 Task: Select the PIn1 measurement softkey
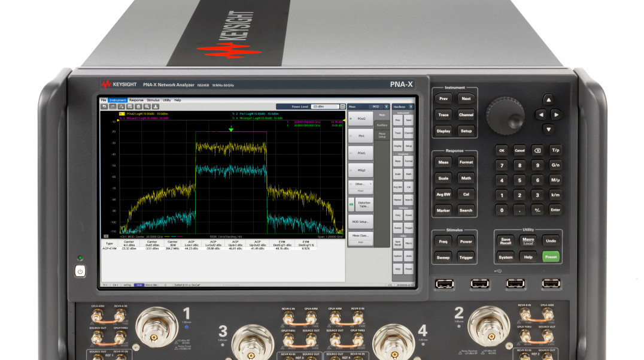[x=361, y=135]
